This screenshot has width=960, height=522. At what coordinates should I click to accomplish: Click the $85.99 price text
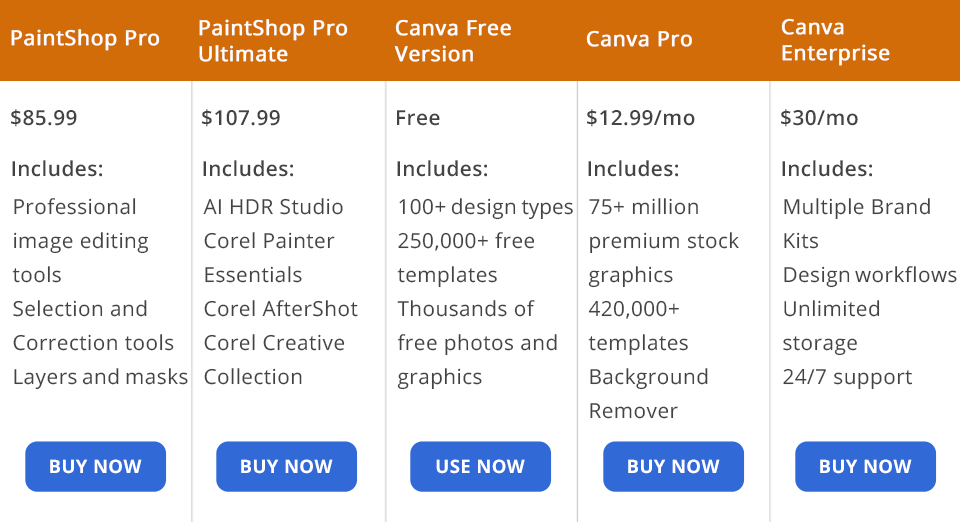click(44, 118)
